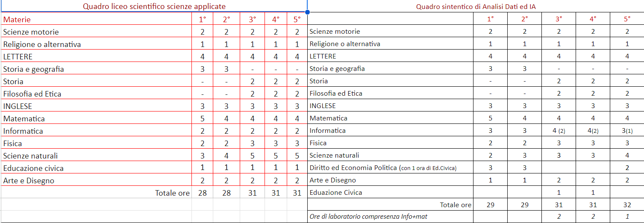
Task: Click "Storia e geografia" in the liceo scientifico table
Action: [x=33, y=69]
